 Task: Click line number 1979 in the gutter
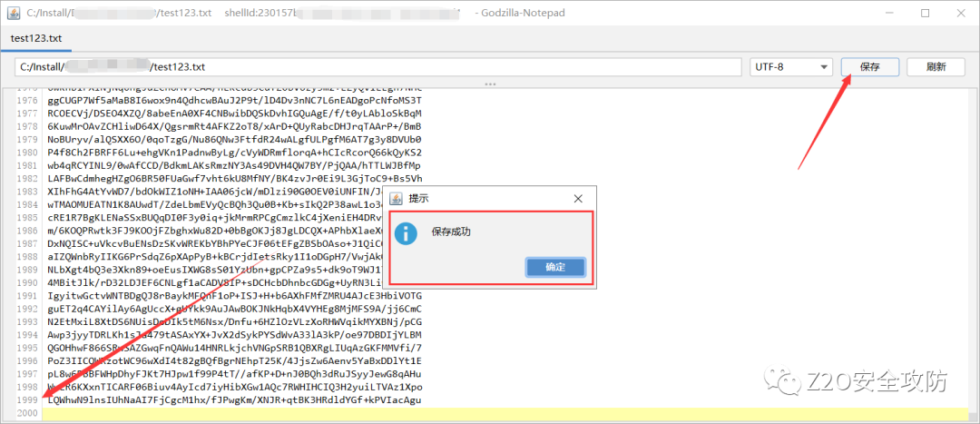pyautogui.click(x=27, y=140)
